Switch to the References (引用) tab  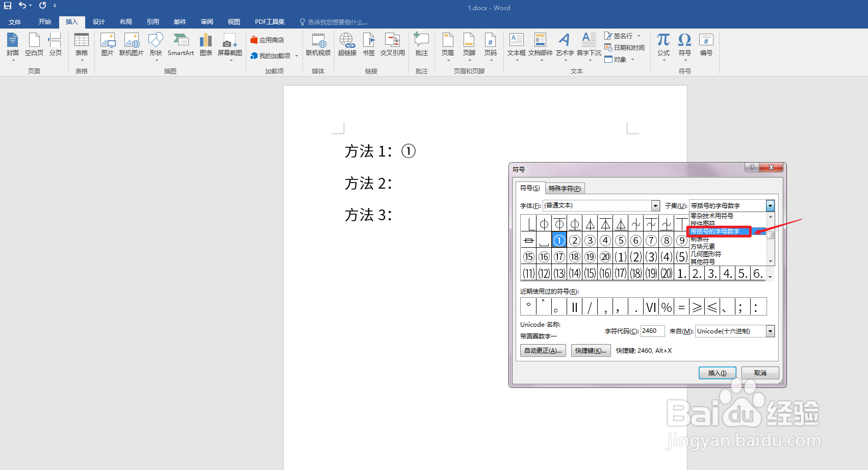pyautogui.click(x=153, y=22)
